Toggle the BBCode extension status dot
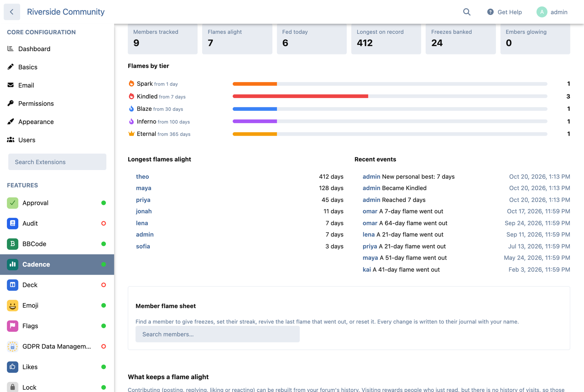The height and width of the screenshot is (392, 584). (x=104, y=244)
